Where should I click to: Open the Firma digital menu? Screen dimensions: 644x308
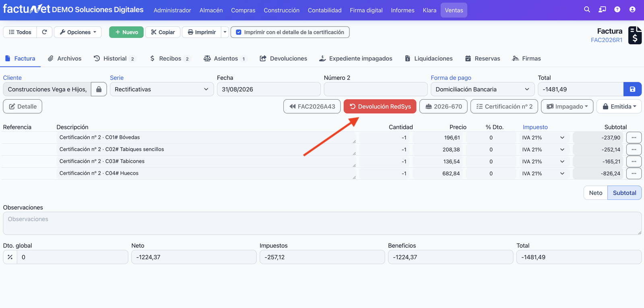[x=366, y=10]
